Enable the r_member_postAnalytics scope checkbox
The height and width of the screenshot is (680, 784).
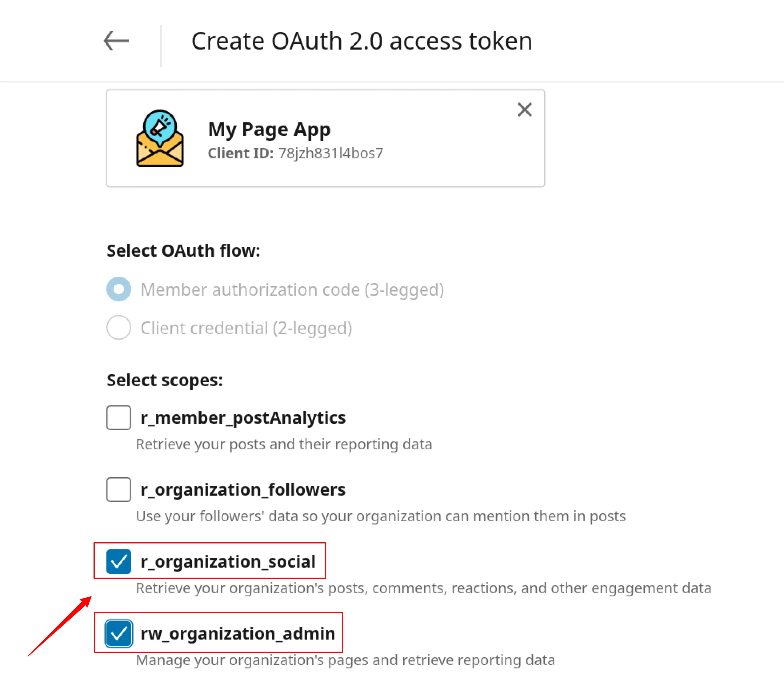(x=119, y=418)
